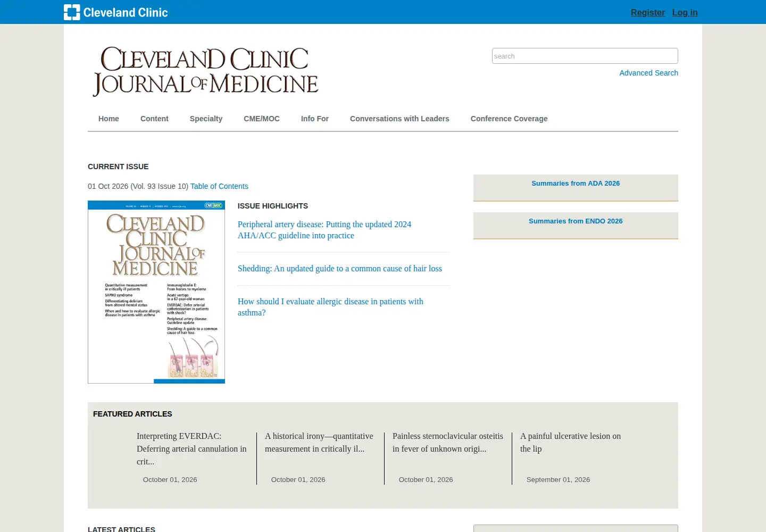
Task: Open Advanced Search
Action: (x=648, y=73)
